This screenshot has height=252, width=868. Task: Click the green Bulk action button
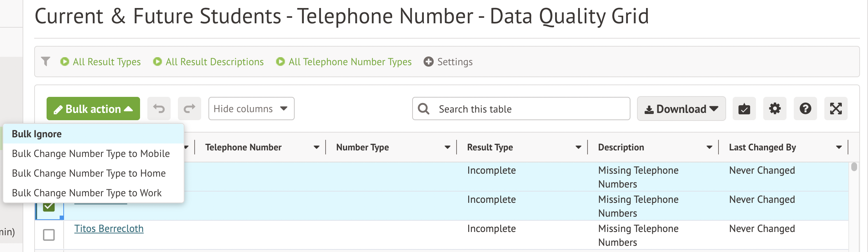(93, 109)
